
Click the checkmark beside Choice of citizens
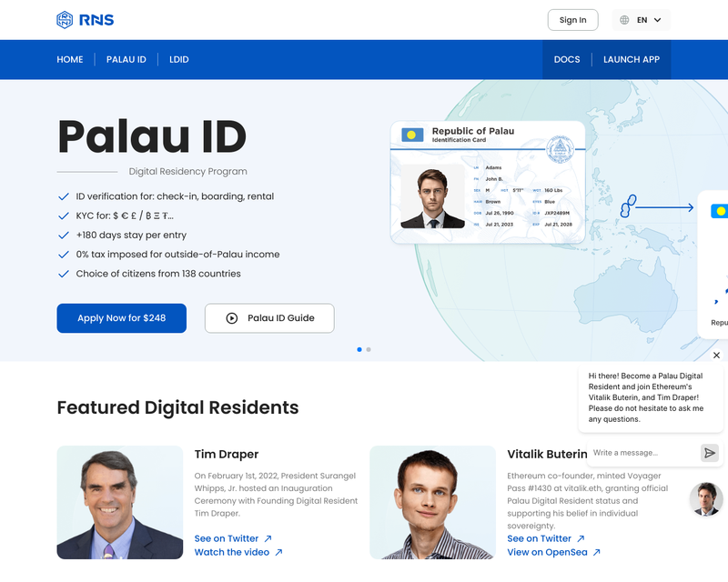(64, 274)
